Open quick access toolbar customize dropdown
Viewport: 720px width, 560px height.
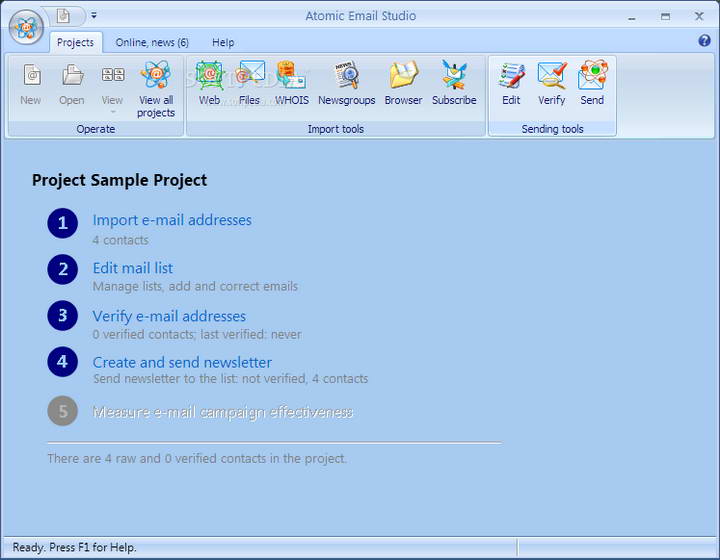pos(94,16)
